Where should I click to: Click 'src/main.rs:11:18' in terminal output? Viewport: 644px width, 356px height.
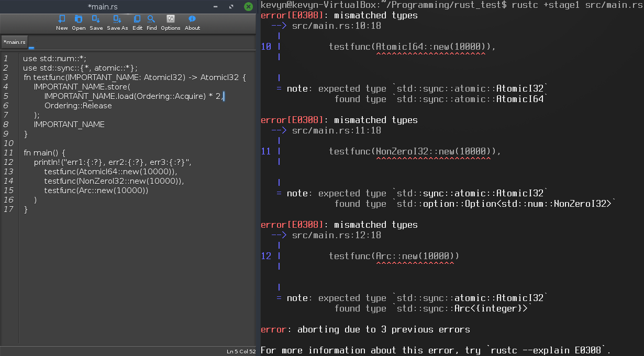pos(336,130)
